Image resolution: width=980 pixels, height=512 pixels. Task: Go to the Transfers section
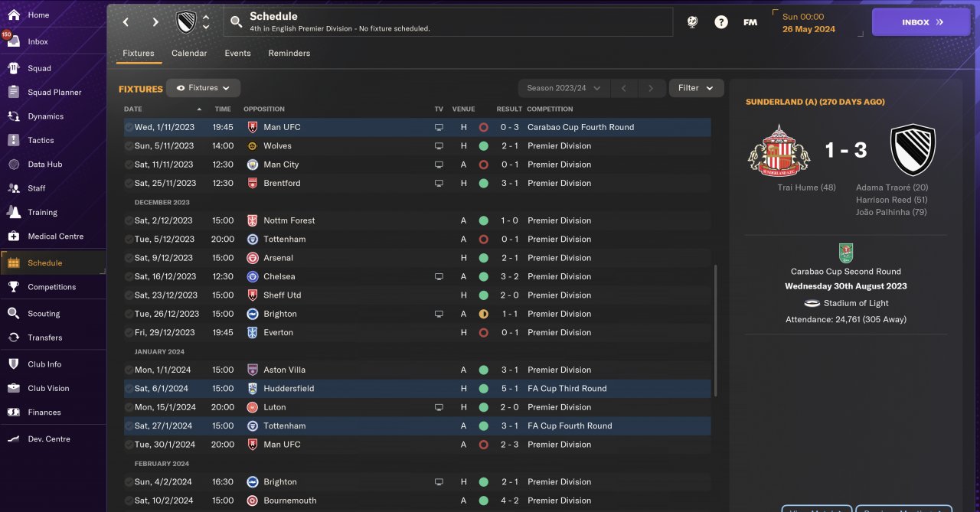[x=44, y=338]
